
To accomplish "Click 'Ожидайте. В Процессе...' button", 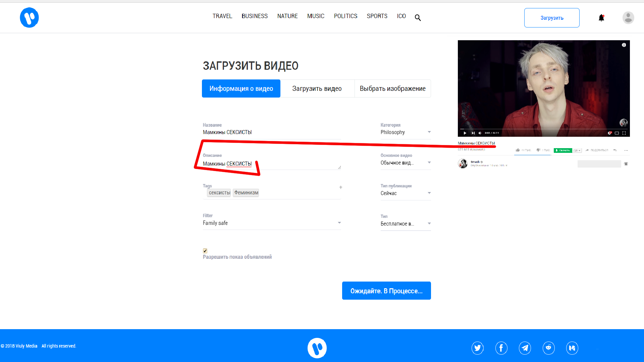I will [x=386, y=291].
